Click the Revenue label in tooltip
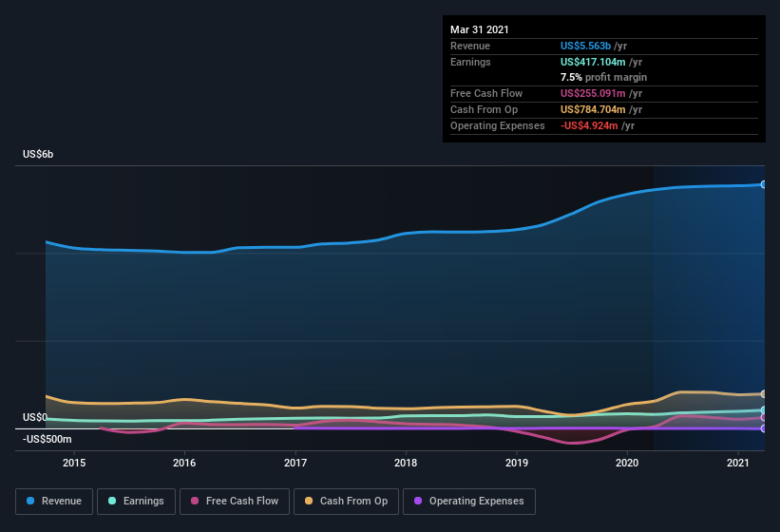780x532 pixels. click(470, 46)
